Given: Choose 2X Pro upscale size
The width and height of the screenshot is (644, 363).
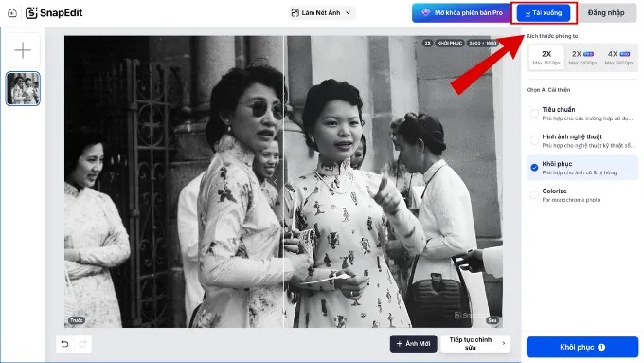Looking at the screenshot, I should pos(582,58).
